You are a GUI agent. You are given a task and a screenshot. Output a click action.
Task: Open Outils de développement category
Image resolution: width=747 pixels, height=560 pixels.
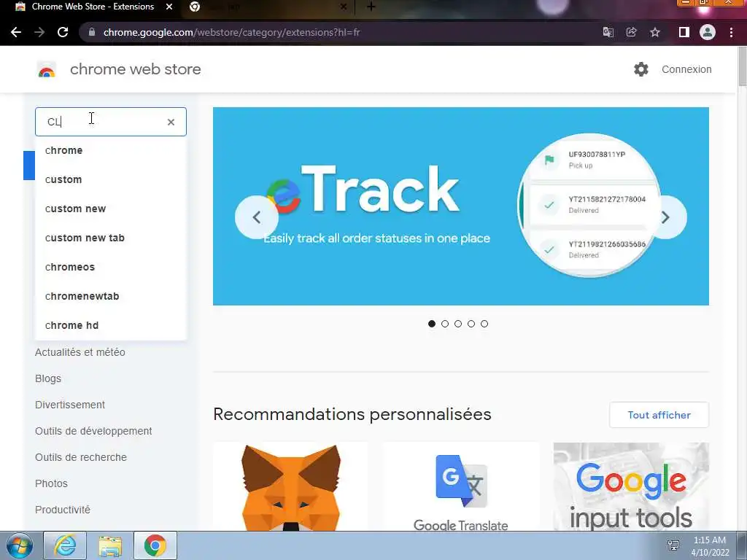tap(93, 431)
